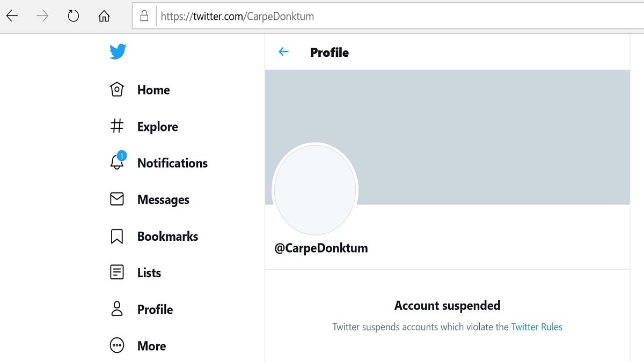Click the Explore hashtag icon
This screenshot has width=644, height=362.
116,127
